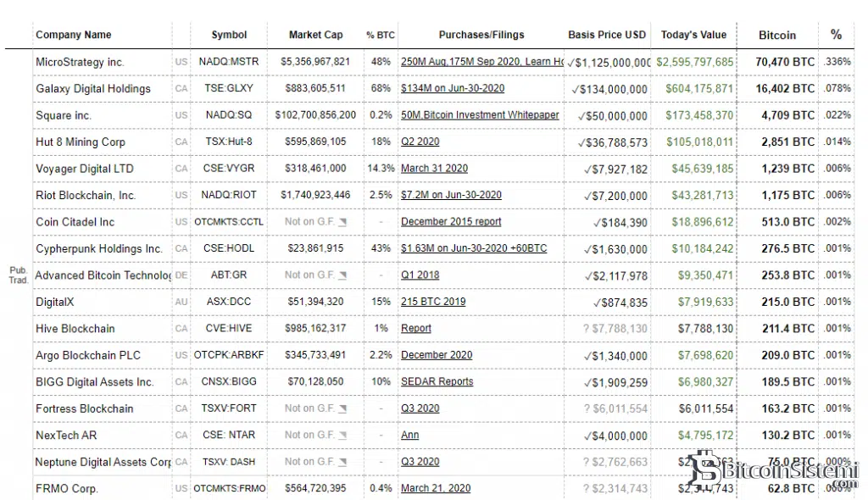This screenshot has height=500, width=868.
Task: Open Hut 8's Q2 2020 filing link
Action: coord(420,142)
